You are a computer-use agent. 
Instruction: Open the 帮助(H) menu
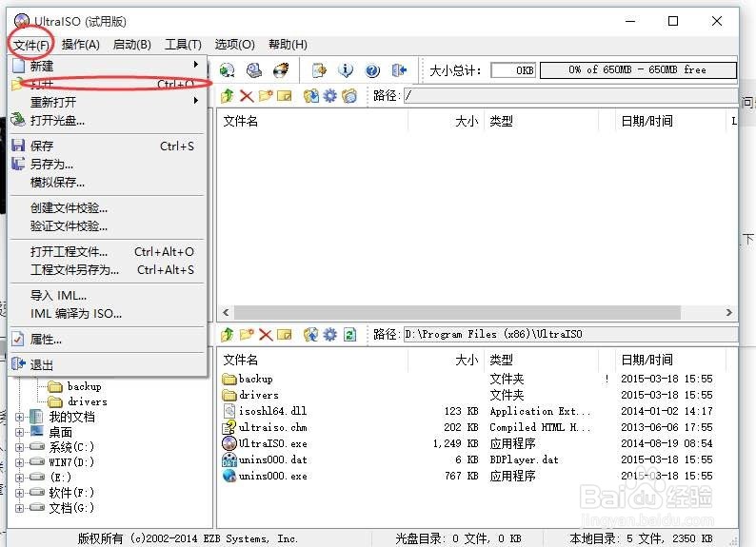(x=288, y=45)
